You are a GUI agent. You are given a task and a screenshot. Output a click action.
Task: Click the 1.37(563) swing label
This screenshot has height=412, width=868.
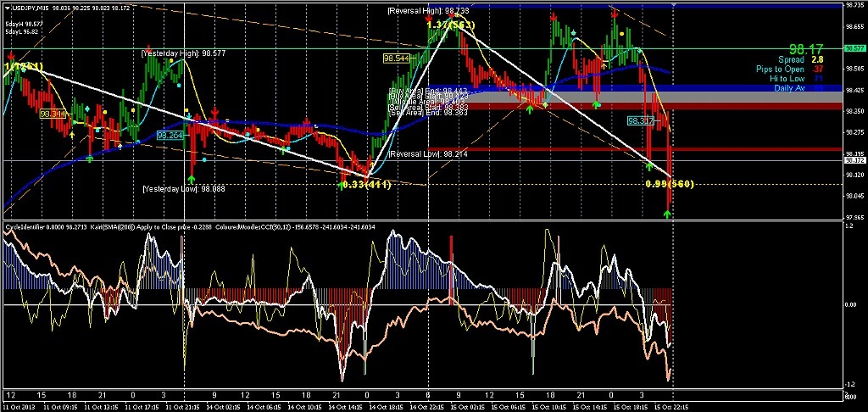click(x=453, y=25)
